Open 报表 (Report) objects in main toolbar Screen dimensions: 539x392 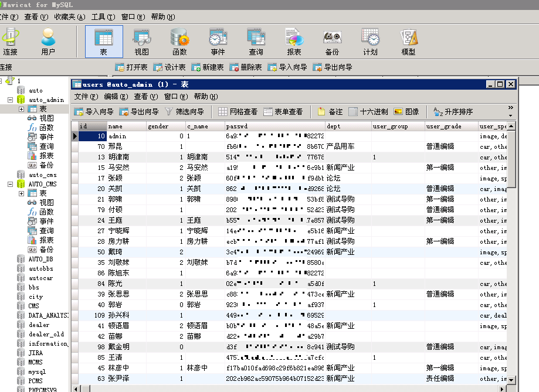(294, 42)
